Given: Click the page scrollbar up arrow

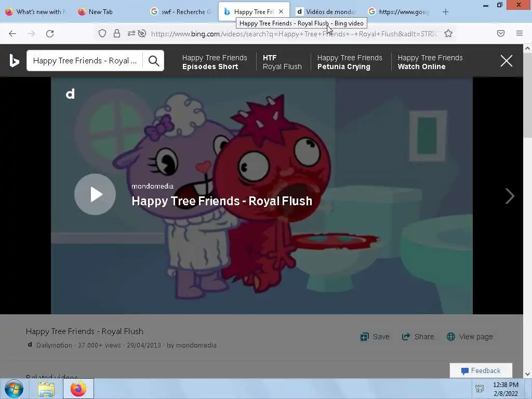Looking at the screenshot, I should pos(528,48).
